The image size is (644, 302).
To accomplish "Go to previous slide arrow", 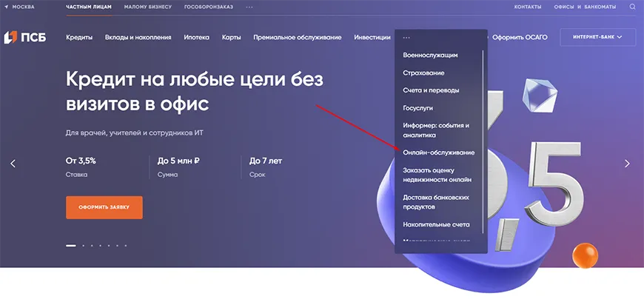I will click(13, 164).
